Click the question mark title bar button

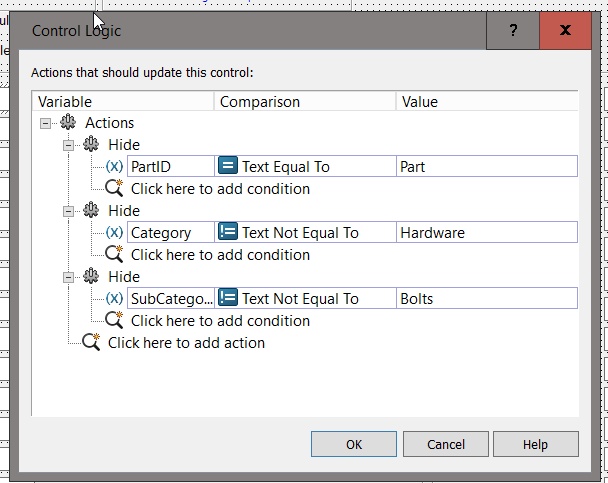point(513,30)
